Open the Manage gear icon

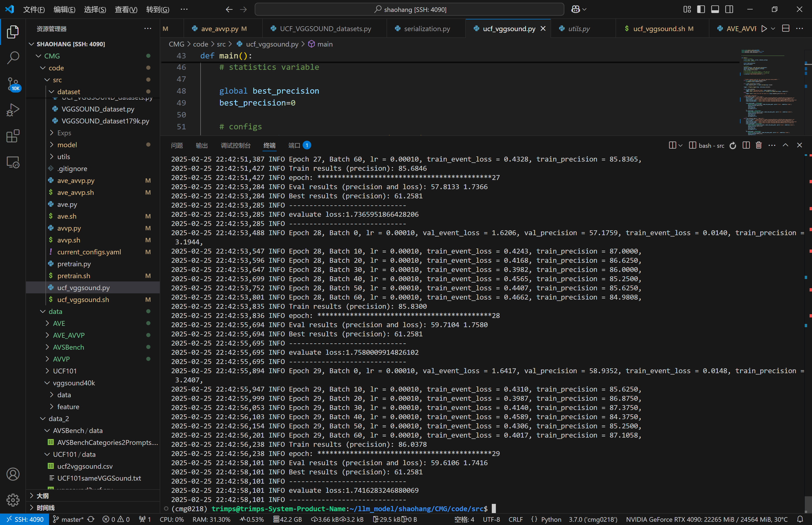tap(13, 500)
